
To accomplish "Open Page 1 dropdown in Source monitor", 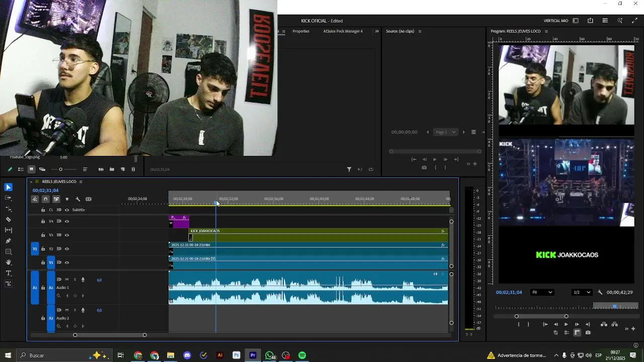I will (446, 132).
